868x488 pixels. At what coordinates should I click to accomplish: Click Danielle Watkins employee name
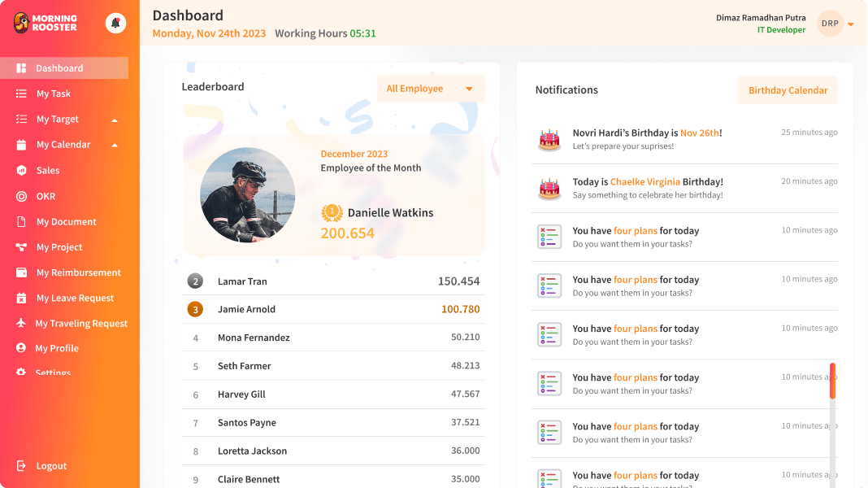point(390,213)
